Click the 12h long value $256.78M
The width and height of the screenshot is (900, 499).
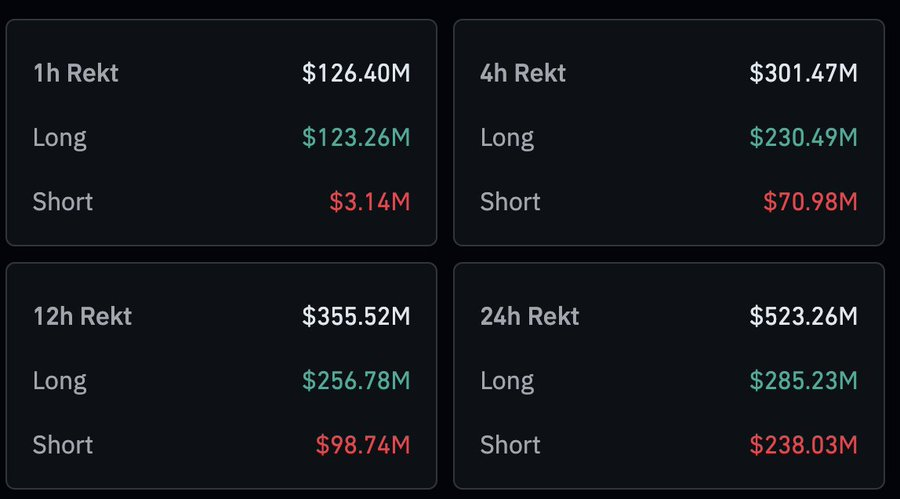(x=356, y=381)
